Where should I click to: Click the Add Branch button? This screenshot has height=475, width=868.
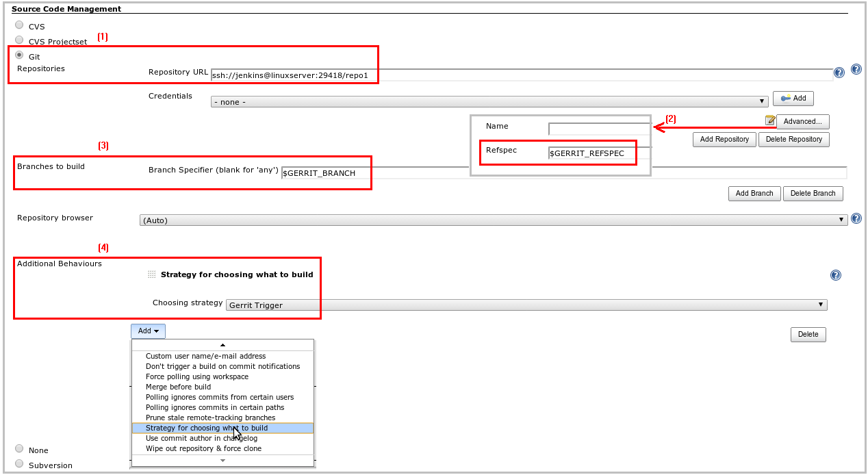pyautogui.click(x=754, y=193)
